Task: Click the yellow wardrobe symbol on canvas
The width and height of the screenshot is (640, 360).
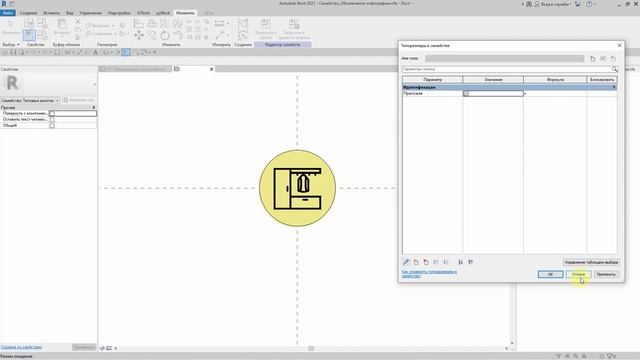Action: coord(298,188)
